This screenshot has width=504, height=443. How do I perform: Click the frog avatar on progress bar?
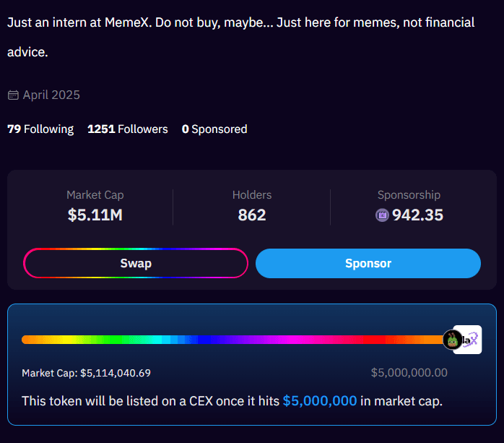[453, 340]
